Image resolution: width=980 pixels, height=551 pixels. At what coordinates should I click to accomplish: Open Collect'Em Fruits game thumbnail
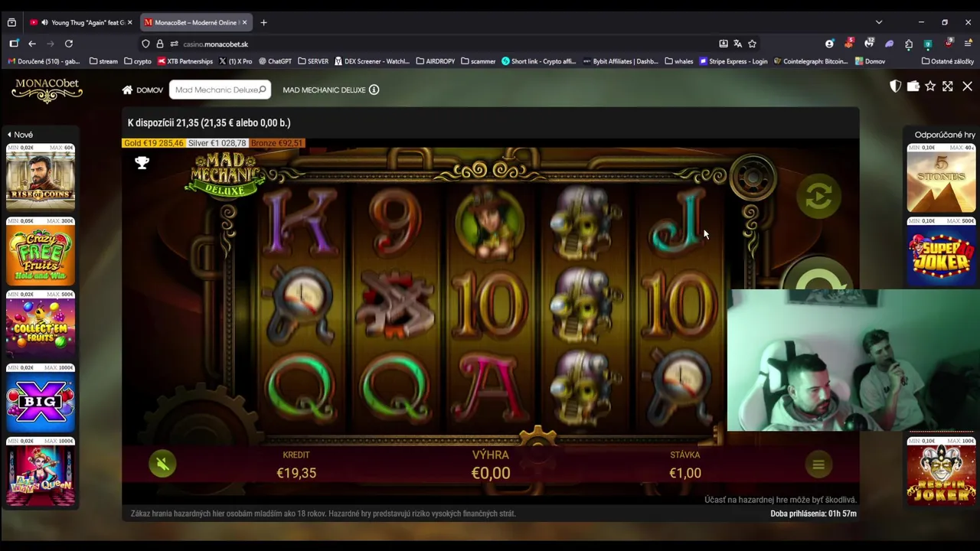tap(41, 324)
